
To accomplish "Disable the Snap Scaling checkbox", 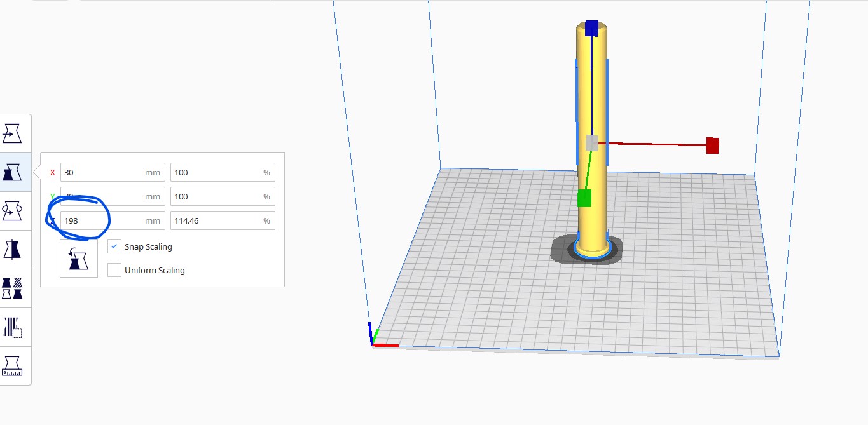I will tap(114, 246).
